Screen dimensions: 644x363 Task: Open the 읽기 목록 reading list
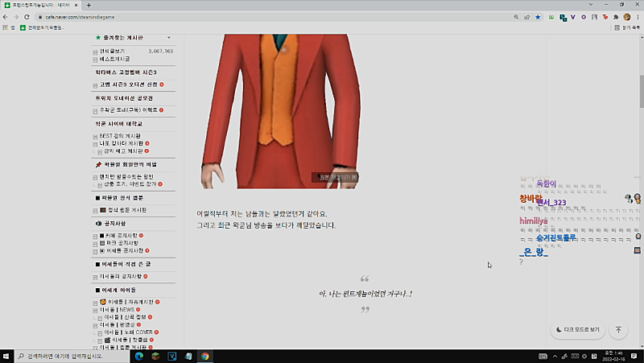627,27
